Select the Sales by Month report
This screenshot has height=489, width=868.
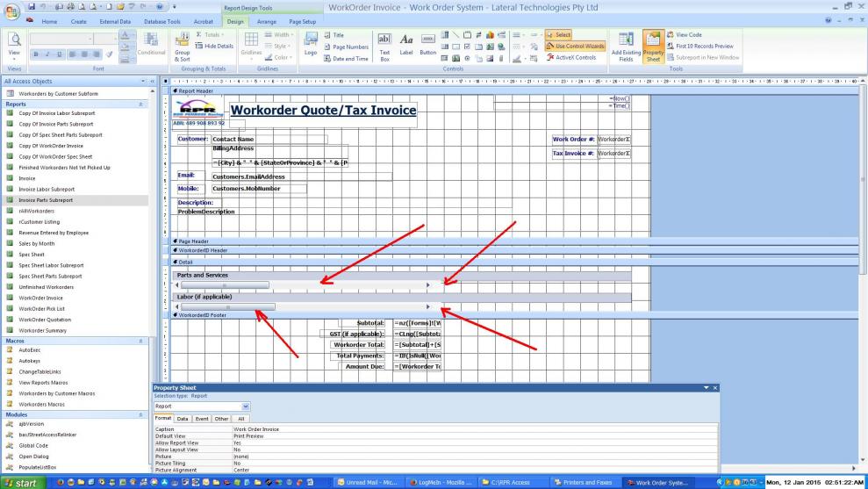click(x=37, y=244)
